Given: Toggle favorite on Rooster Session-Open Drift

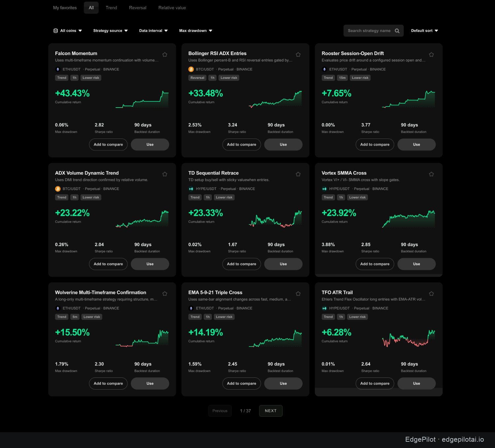Looking at the screenshot, I should click(431, 54).
